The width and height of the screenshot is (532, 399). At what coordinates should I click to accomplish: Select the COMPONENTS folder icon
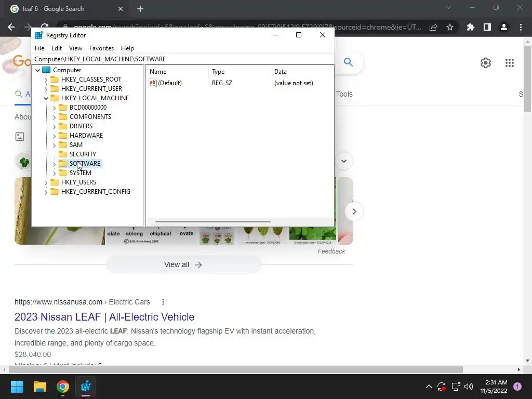point(63,116)
